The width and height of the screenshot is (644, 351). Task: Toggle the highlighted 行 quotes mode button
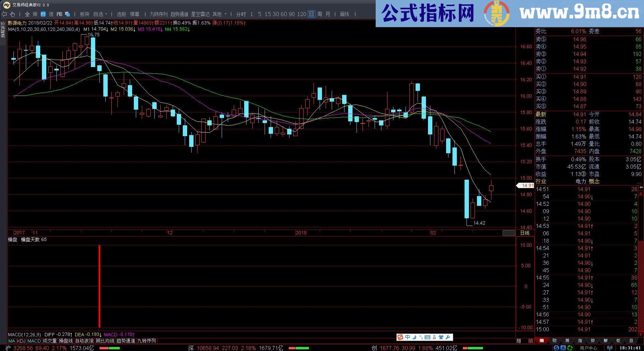pyautogui.click(x=43, y=14)
